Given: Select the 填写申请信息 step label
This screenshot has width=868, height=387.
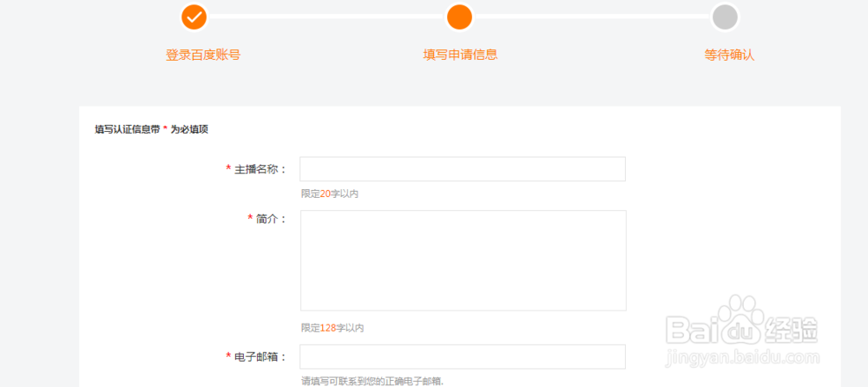Looking at the screenshot, I should [x=461, y=56].
